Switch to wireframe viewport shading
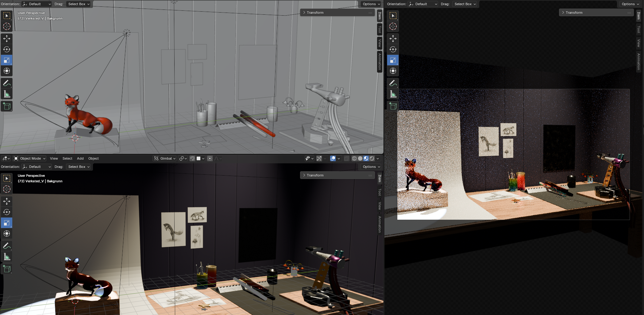The height and width of the screenshot is (315, 644). (x=354, y=158)
